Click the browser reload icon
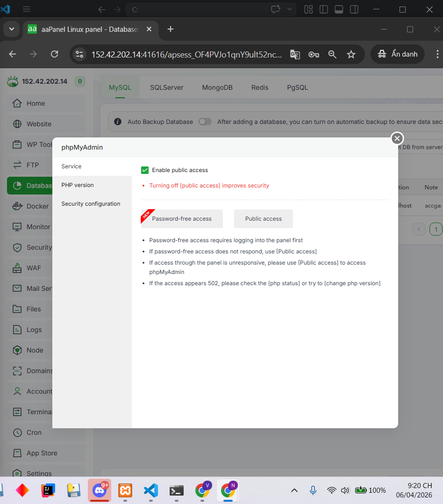 point(54,54)
